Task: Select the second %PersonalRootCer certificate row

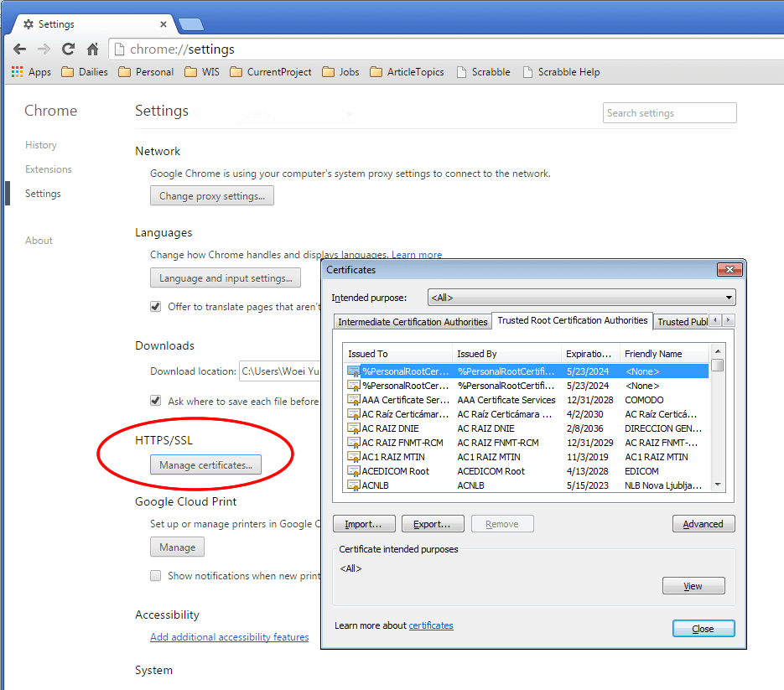Action: (x=527, y=386)
